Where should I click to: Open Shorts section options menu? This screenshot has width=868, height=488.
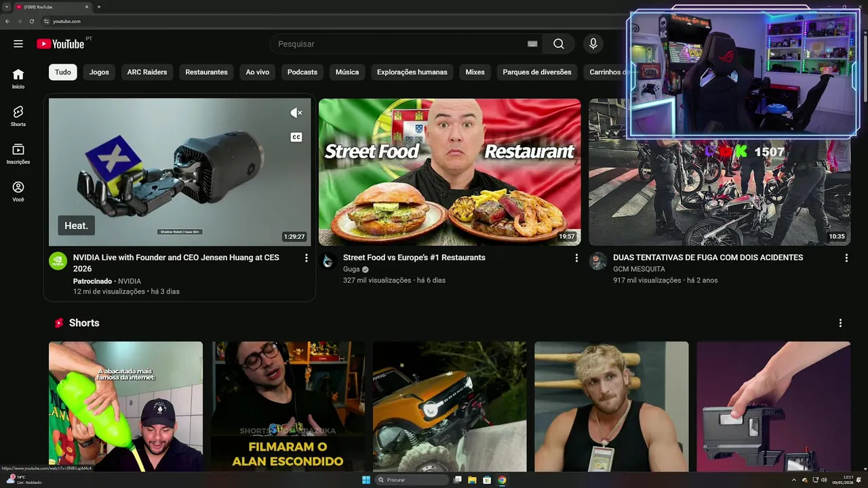840,323
